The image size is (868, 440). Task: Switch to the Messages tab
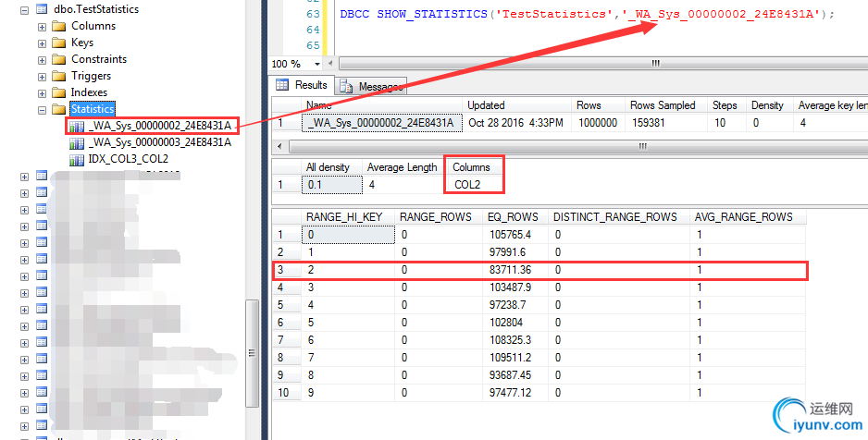371,86
